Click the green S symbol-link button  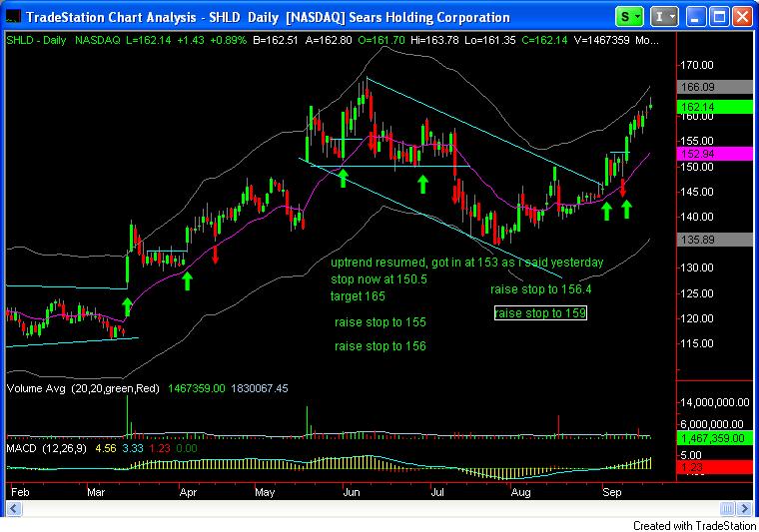tap(629, 17)
